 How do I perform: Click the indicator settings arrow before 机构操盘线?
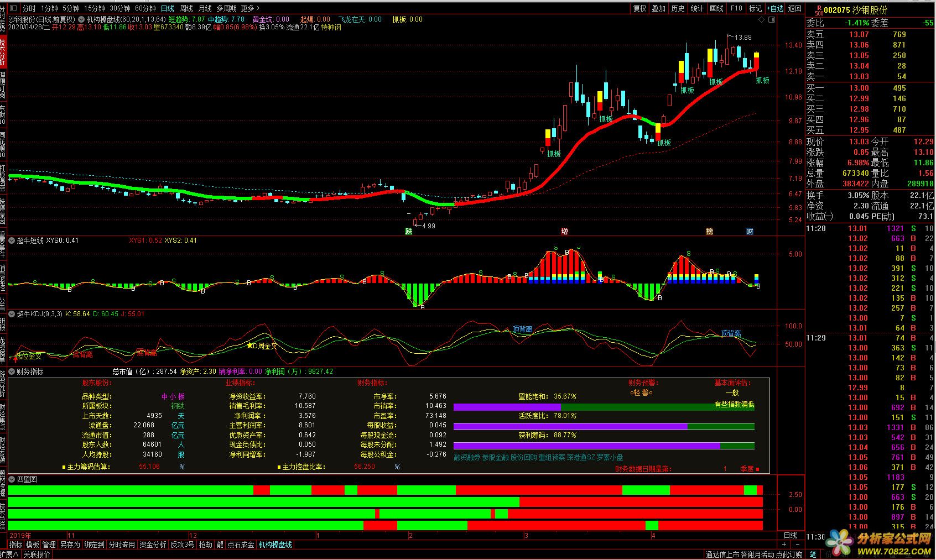[x=81, y=19]
